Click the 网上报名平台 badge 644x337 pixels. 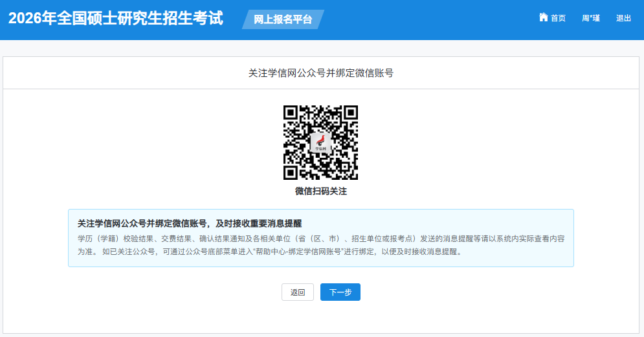(x=283, y=19)
